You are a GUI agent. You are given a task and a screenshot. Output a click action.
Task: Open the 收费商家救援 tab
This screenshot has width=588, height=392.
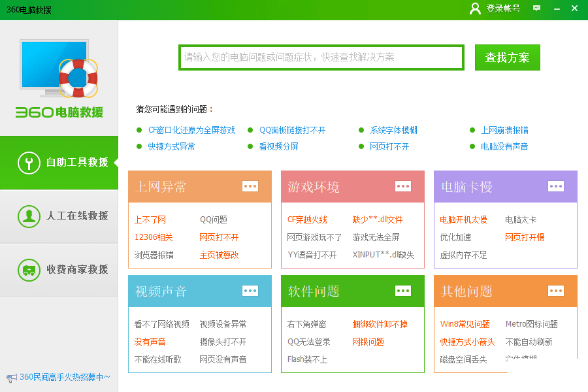pos(59,270)
